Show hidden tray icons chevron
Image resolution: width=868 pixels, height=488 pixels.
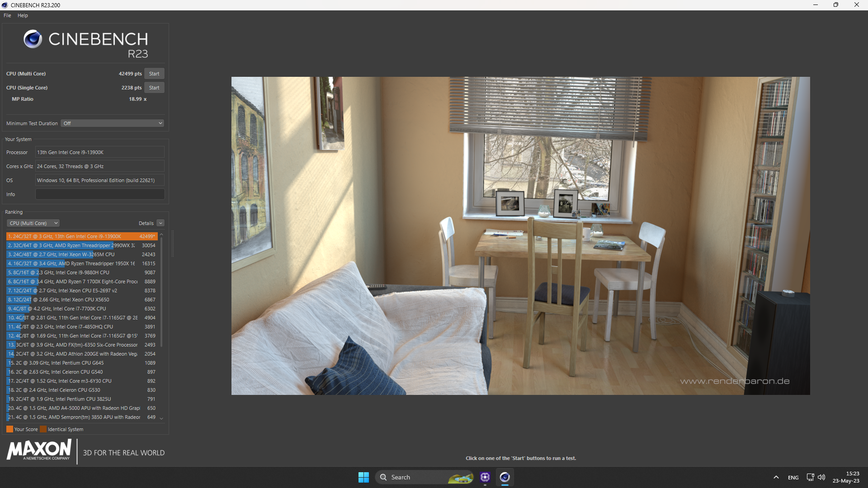[x=776, y=477]
